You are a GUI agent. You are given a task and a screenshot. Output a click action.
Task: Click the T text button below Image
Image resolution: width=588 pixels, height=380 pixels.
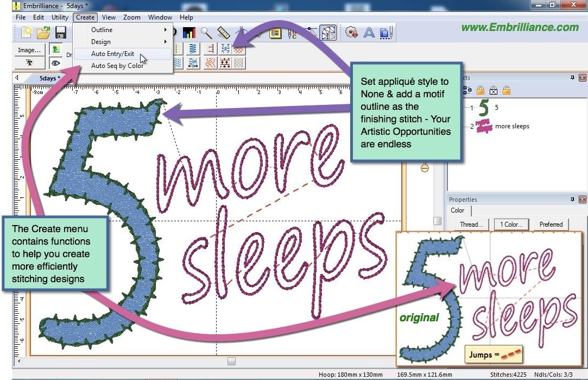29,63
